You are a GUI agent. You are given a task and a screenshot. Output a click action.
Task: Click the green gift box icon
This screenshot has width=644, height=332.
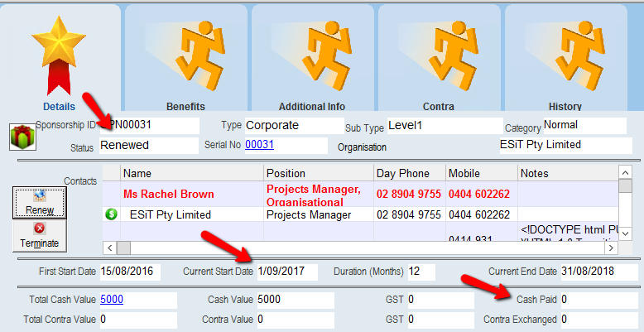pyautogui.click(x=19, y=136)
